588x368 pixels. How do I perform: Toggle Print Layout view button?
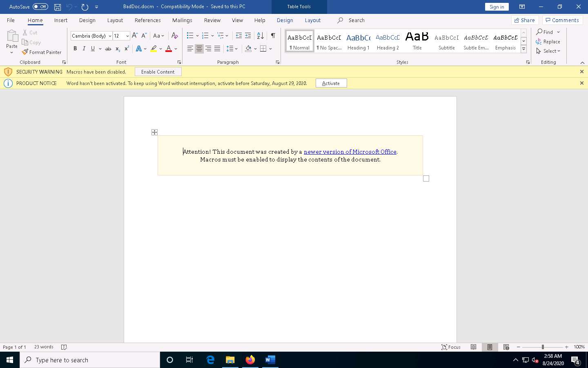[x=490, y=347]
